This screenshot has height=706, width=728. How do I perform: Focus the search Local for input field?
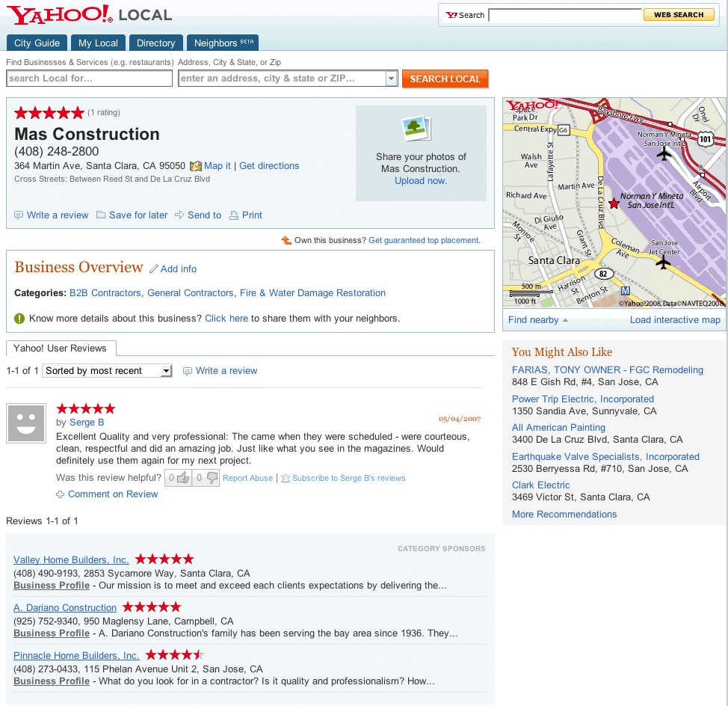pyautogui.click(x=89, y=79)
